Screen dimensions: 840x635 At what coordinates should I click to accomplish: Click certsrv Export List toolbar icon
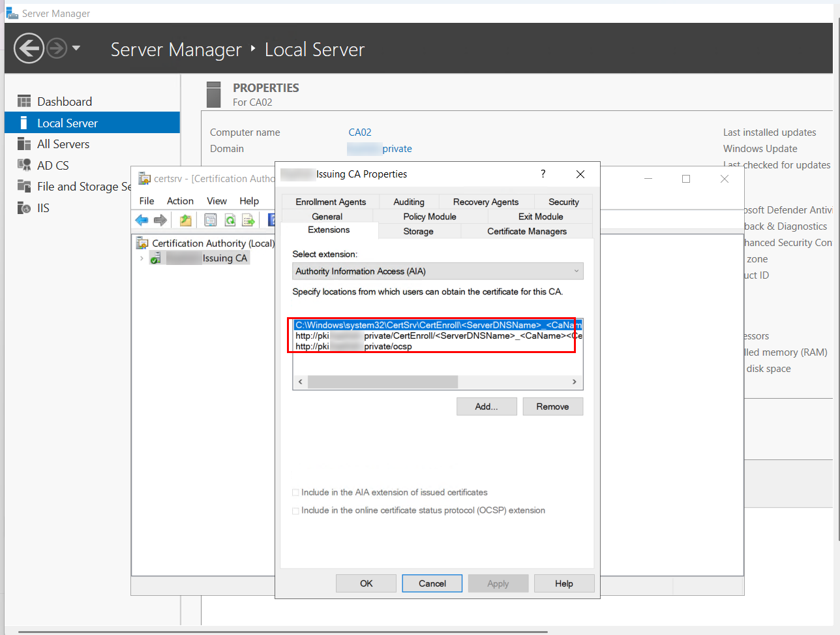point(248,221)
